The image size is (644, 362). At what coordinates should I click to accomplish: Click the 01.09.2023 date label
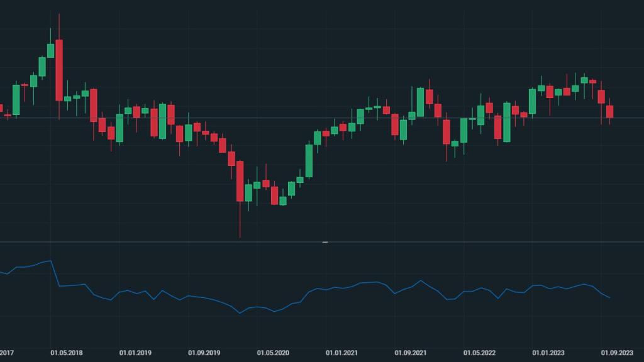tap(617, 353)
